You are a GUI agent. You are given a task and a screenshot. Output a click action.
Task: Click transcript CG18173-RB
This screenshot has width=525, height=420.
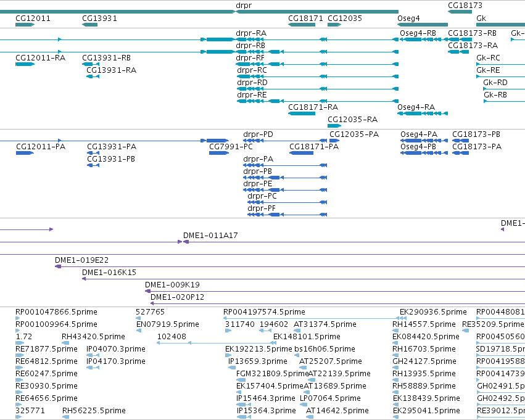coord(472,33)
